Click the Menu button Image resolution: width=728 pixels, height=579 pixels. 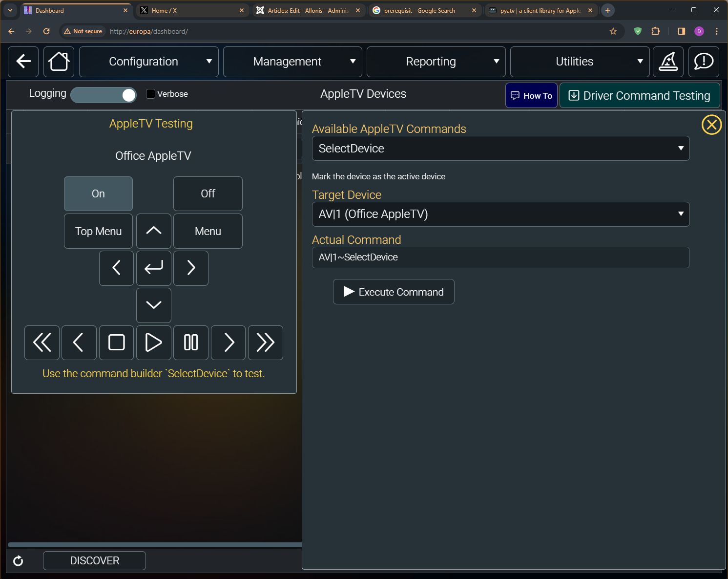coord(208,231)
